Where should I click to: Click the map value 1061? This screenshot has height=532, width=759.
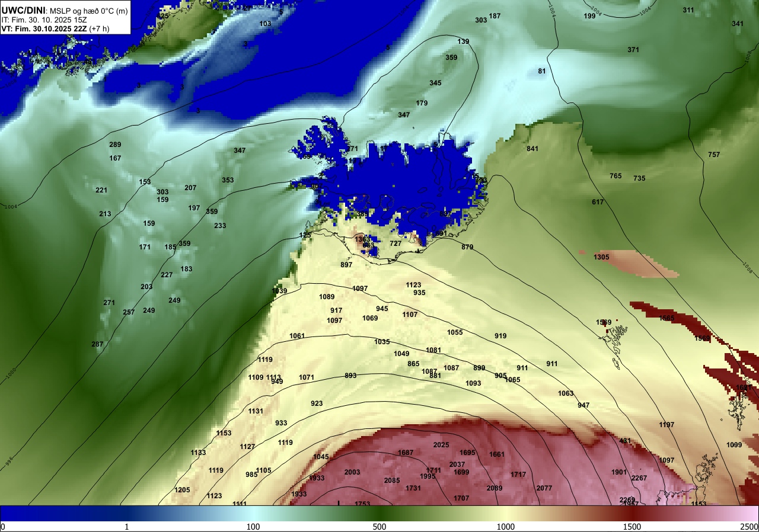coord(297,336)
